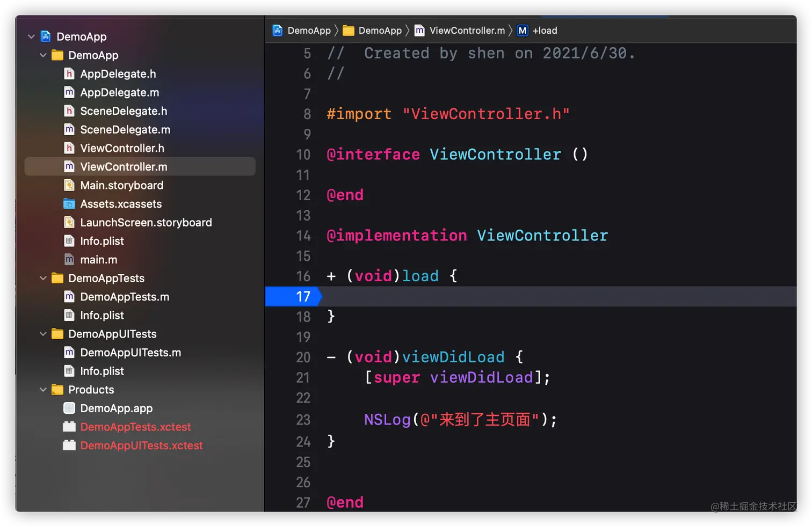Click the DemoAppTests.m file icon
Screen dimensions: 812x527
pos(69,297)
